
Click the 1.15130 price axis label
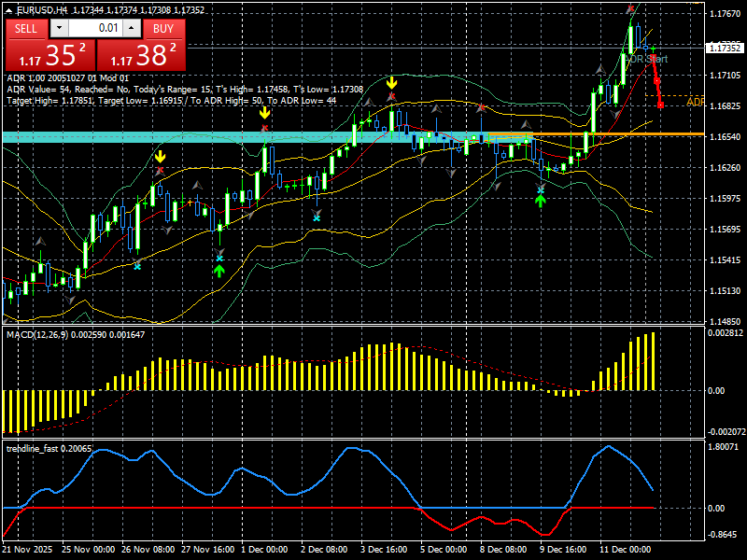pyautogui.click(x=725, y=290)
